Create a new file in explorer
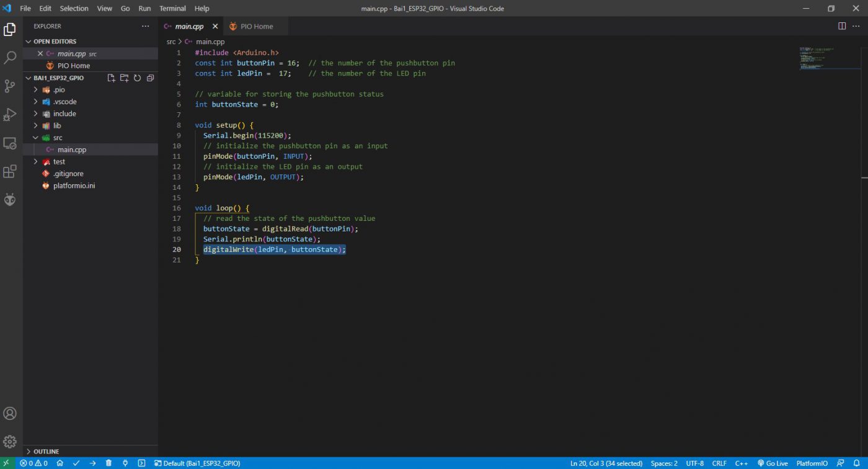868x469 pixels. (x=111, y=78)
